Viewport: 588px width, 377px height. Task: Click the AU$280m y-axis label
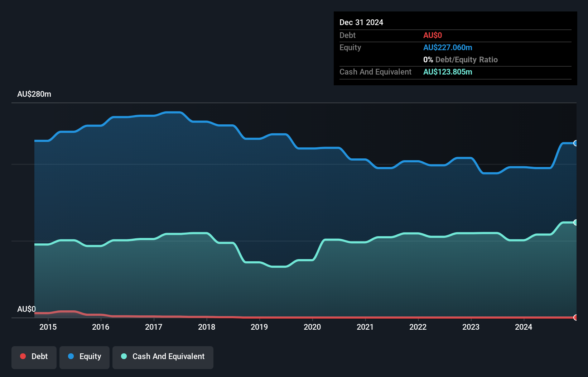click(34, 94)
